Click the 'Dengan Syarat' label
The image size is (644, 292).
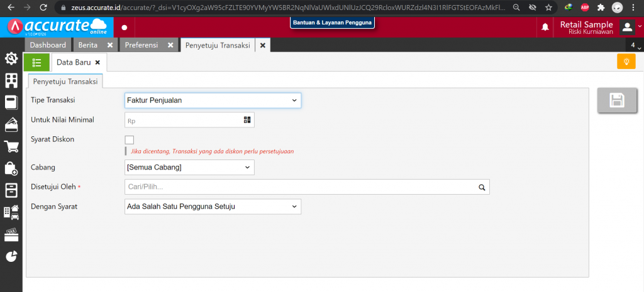pos(54,207)
